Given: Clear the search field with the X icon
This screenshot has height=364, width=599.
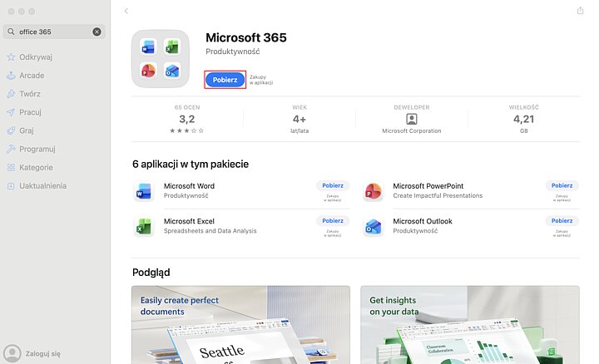Looking at the screenshot, I should pyautogui.click(x=97, y=32).
